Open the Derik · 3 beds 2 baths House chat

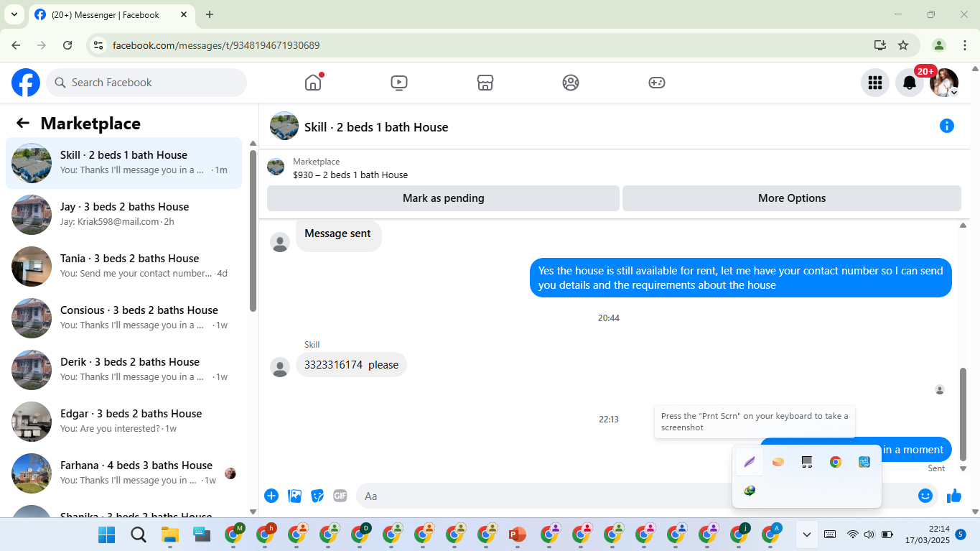coord(123,370)
